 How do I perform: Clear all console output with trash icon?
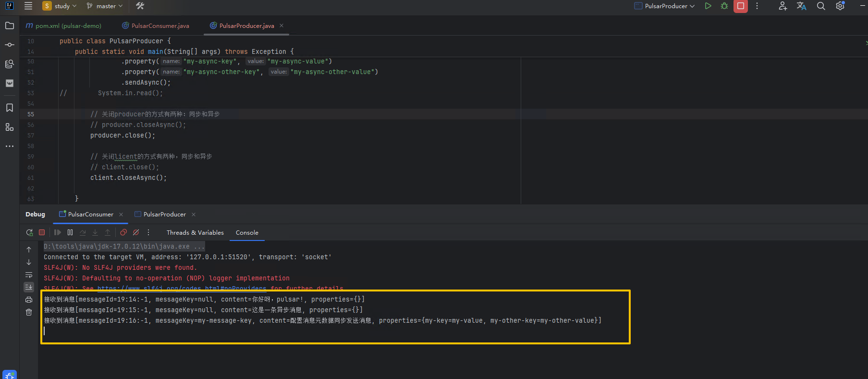29,312
